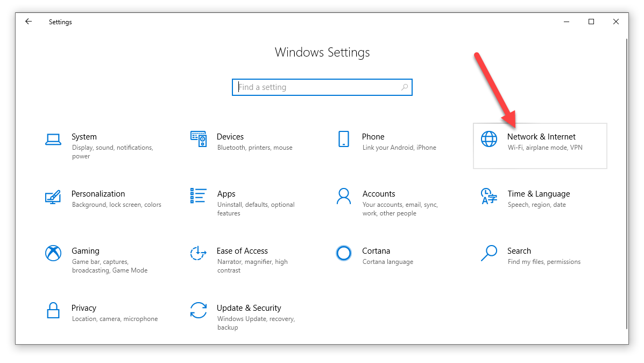This screenshot has height=363, width=644.
Task: Open Update & Security refresh icon
Action: coord(198,310)
